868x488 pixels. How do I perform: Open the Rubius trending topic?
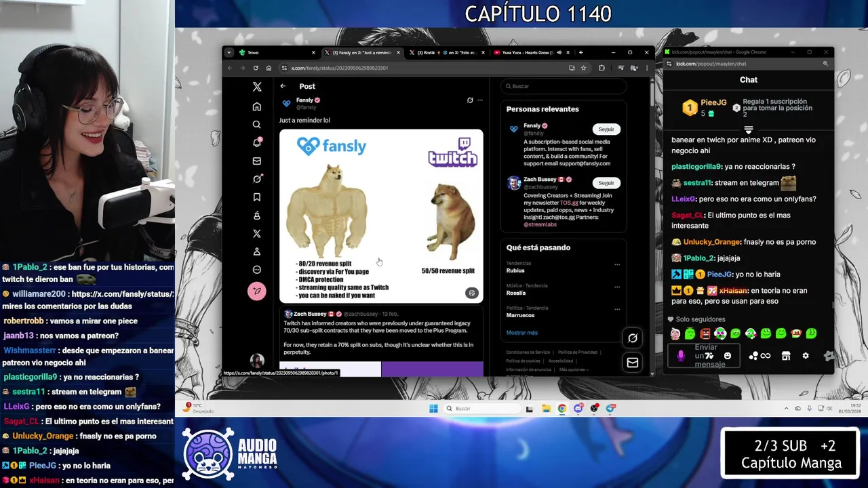[515, 270]
